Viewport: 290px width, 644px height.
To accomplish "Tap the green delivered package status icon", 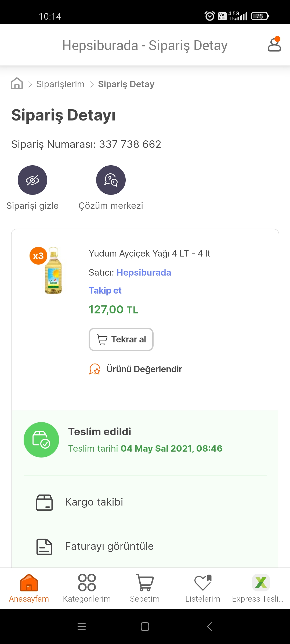I will (x=41, y=440).
